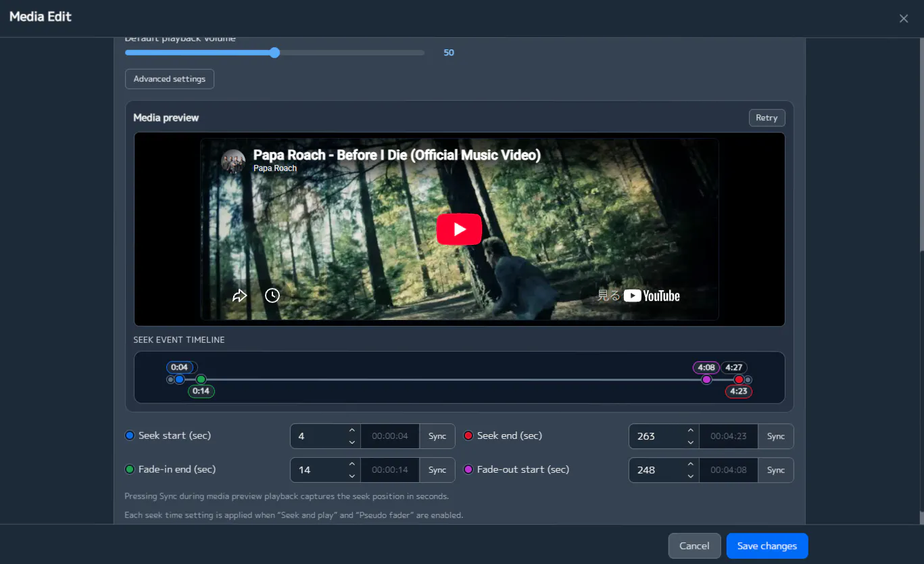Close the Media Edit dialog
The height and width of the screenshot is (564, 924).
click(904, 19)
